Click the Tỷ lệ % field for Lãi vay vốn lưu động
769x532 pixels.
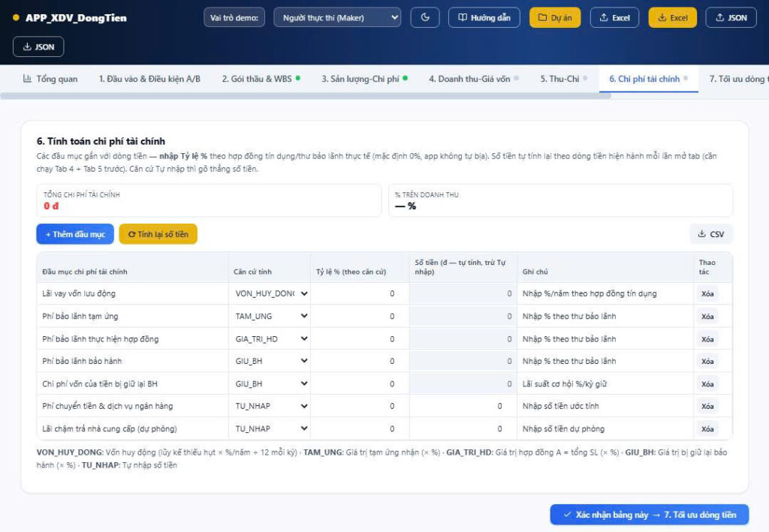point(360,293)
